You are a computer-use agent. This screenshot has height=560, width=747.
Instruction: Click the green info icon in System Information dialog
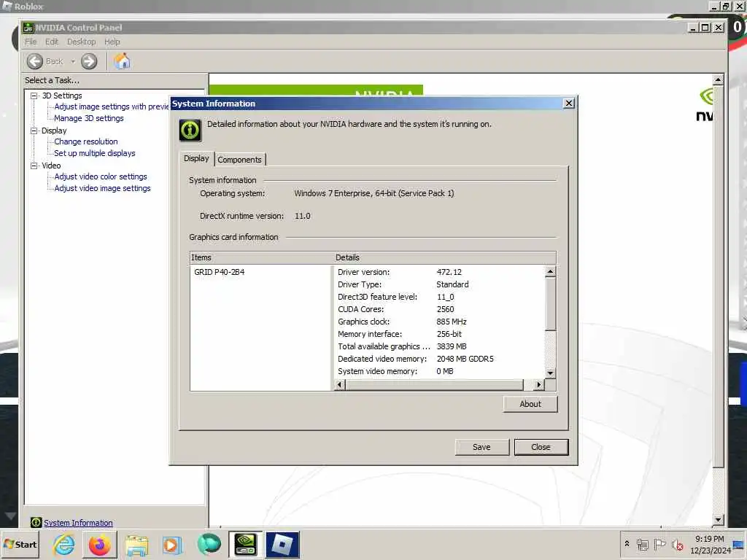tap(190, 130)
